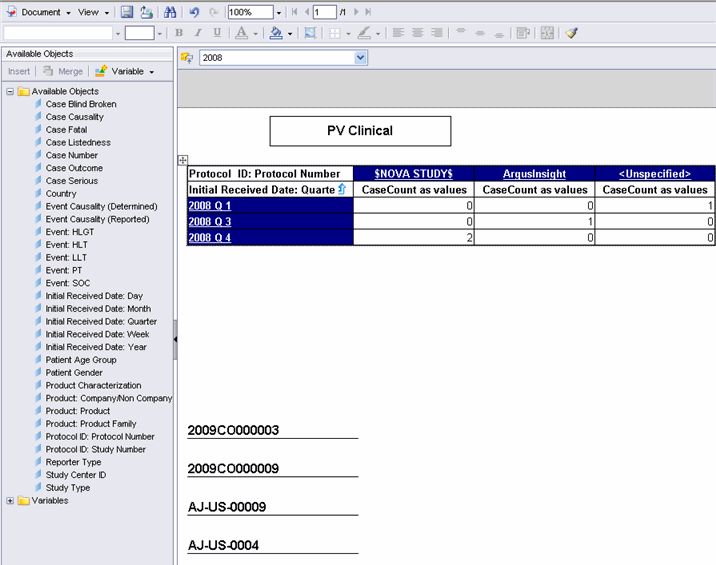The width and height of the screenshot is (716, 565).
Task: Drill into the 2008 Q 3 link
Action: tap(210, 221)
